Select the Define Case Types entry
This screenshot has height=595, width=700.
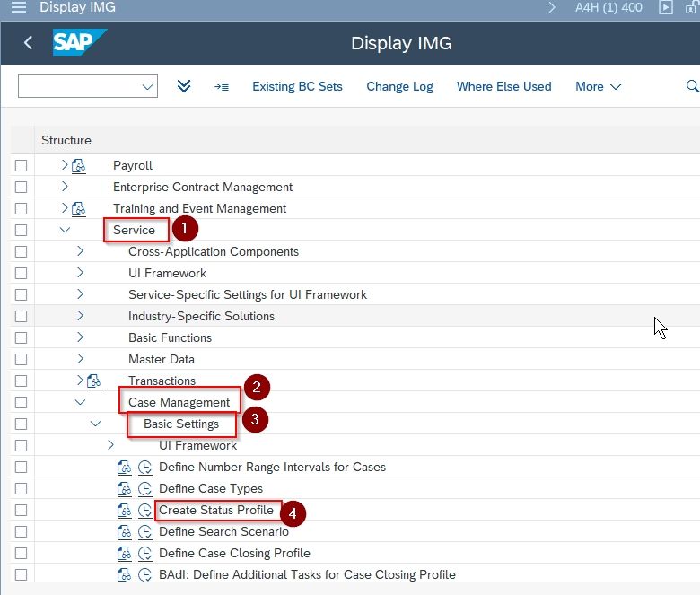click(x=211, y=489)
